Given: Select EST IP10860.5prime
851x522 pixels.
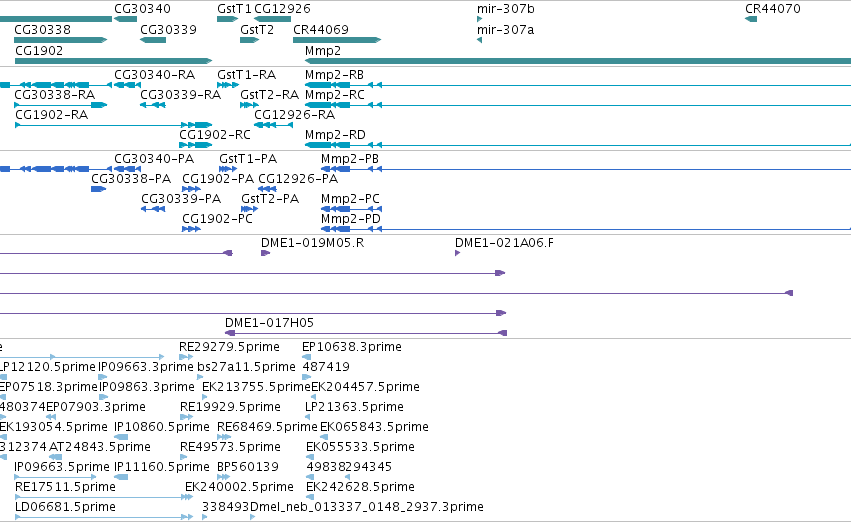Looking at the screenshot, I should click(162, 427).
